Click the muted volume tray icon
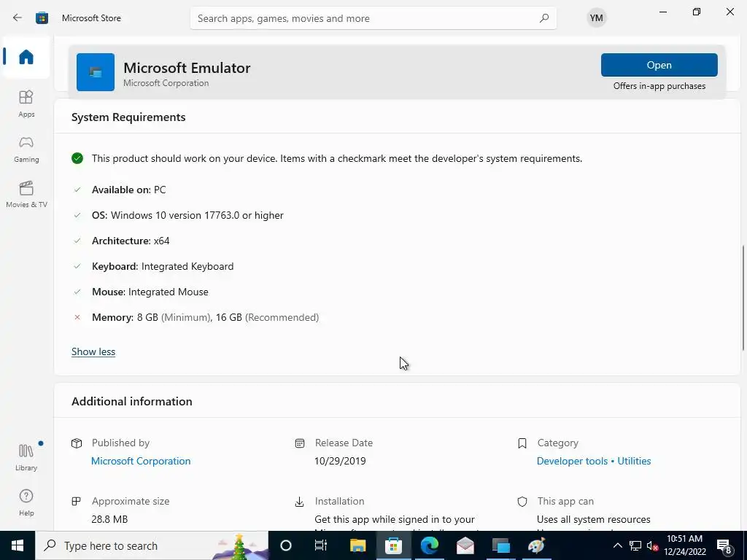 click(652, 545)
